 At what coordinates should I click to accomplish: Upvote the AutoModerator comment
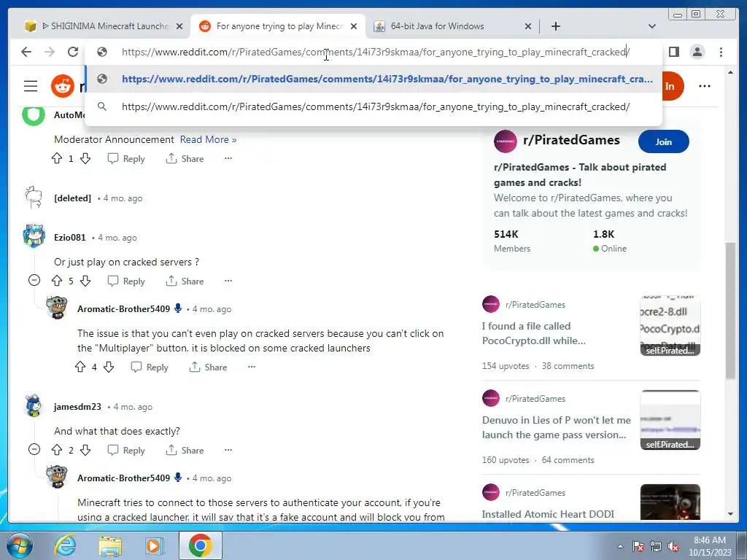tap(57, 158)
